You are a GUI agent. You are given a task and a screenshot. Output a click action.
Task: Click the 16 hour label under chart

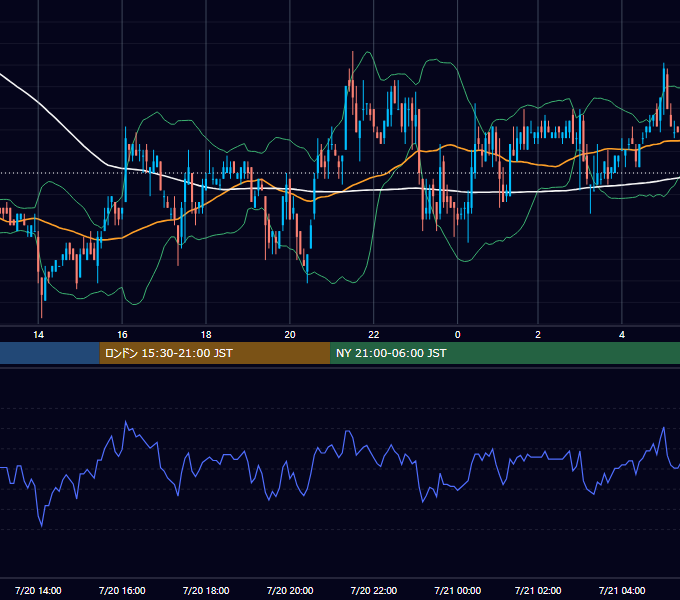(122, 334)
